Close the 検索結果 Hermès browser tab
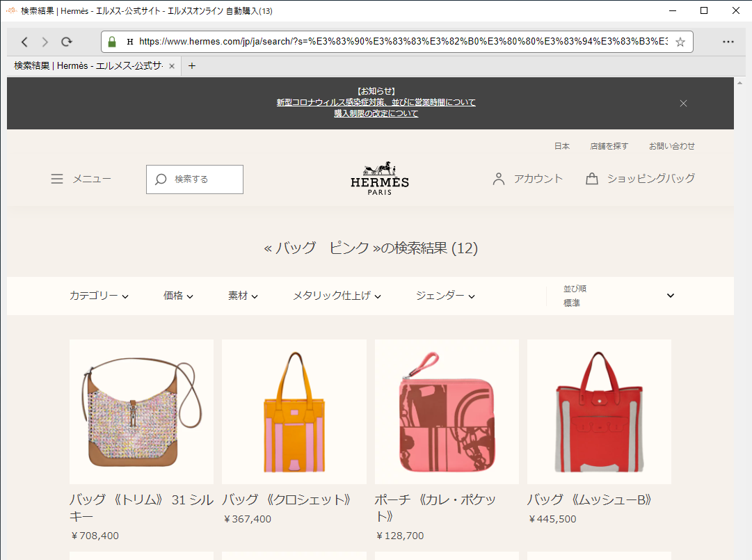 [172, 66]
